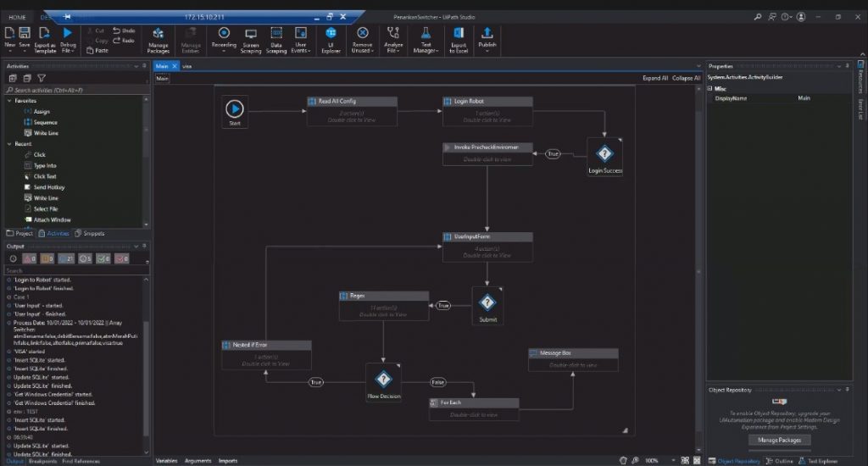Click the Search activities input field
Image resolution: width=868 pixels, height=466 pixels.
(x=76, y=90)
